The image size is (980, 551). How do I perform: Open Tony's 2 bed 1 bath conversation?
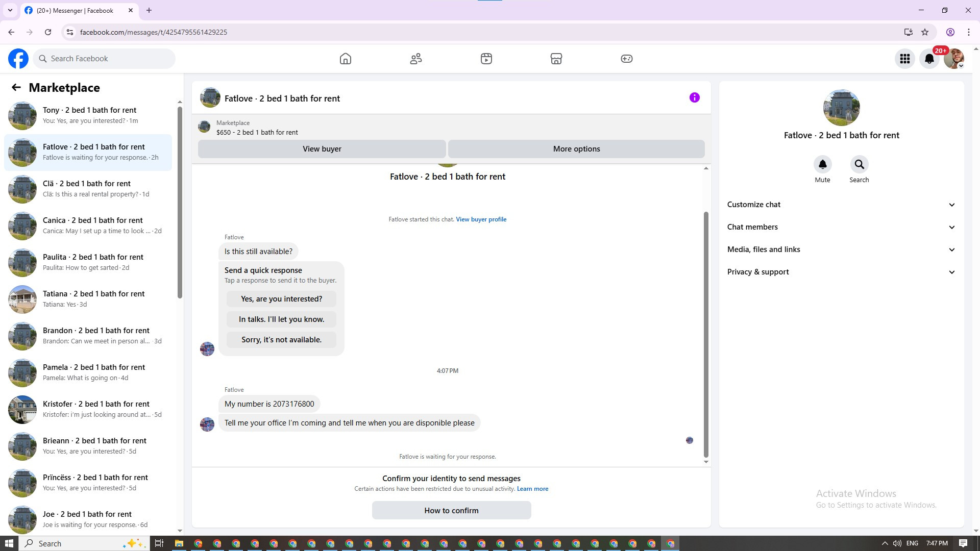click(x=89, y=115)
